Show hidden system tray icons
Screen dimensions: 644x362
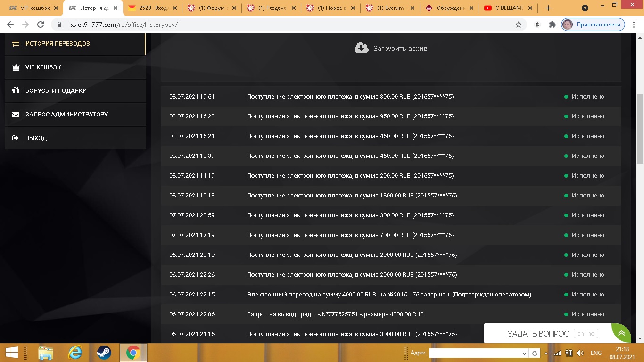pos(546,353)
